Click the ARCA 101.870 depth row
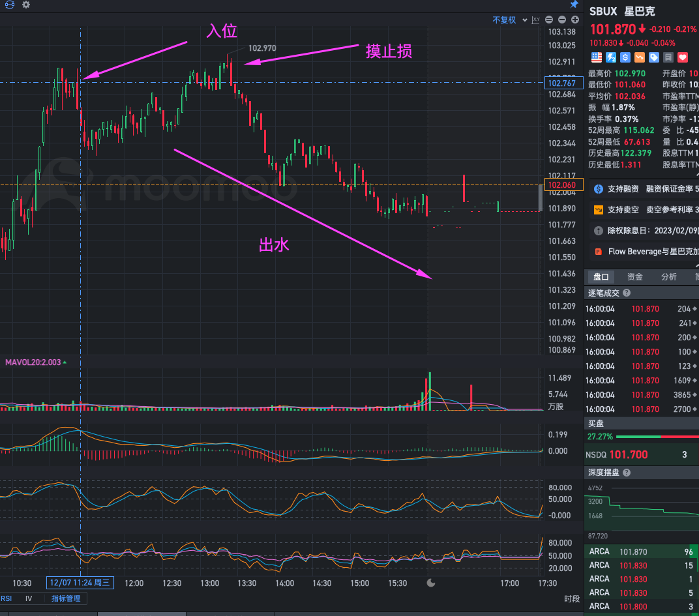Viewport: 699px width, 616px height. coord(641,552)
